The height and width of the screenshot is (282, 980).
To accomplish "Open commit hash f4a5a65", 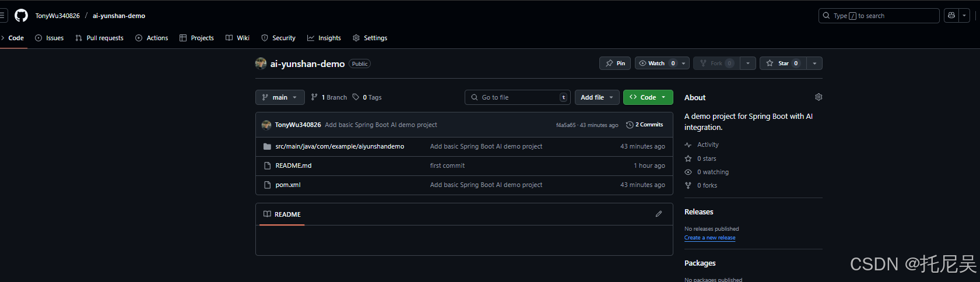I will 565,125.
